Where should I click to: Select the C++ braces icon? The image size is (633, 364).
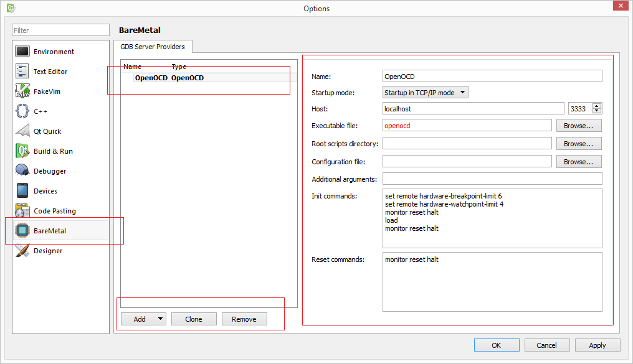point(22,111)
